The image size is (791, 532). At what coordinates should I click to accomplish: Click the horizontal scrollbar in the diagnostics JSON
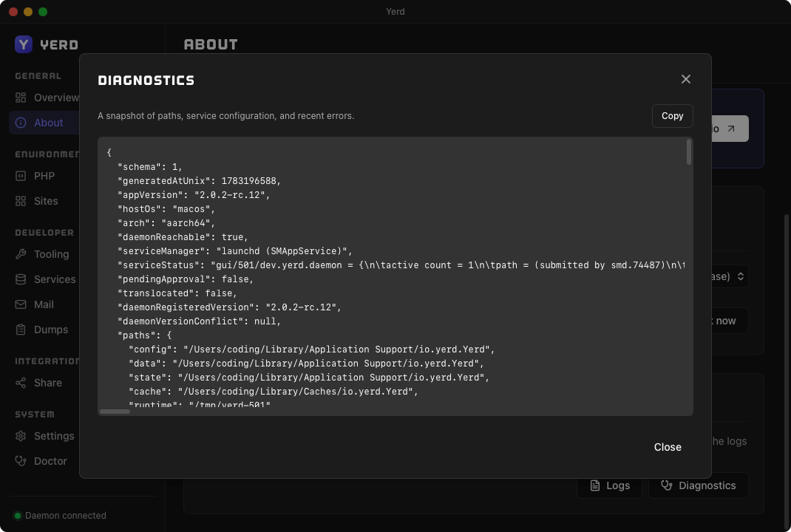tap(115, 412)
